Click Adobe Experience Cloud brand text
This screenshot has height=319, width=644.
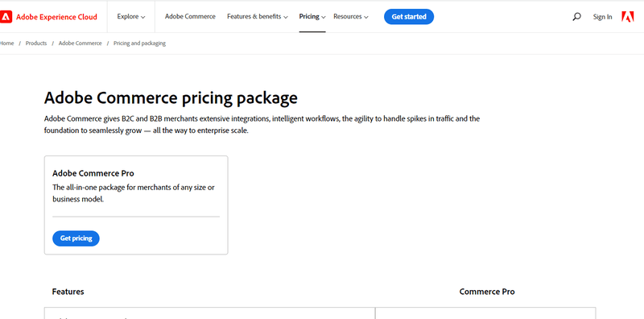pos(56,17)
